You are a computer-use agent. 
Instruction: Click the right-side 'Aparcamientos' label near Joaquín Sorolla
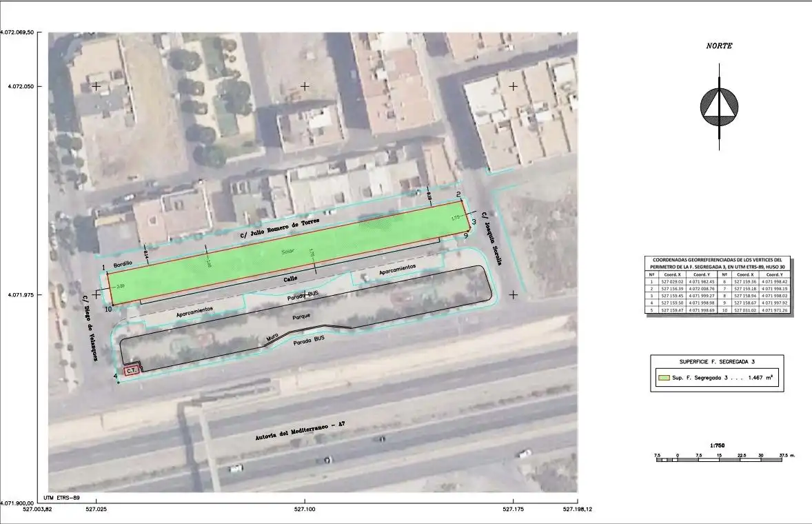pyautogui.click(x=397, y=270)
